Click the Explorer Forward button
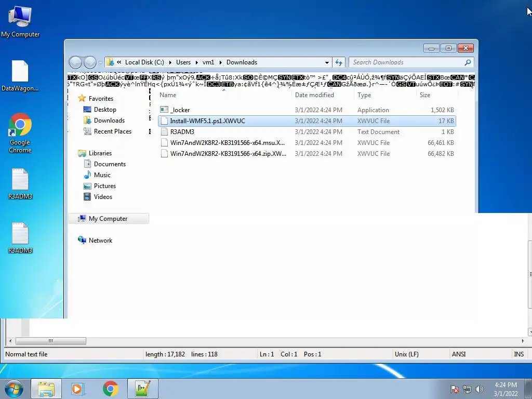Screen dimensions: 532x399 point(89,62)
